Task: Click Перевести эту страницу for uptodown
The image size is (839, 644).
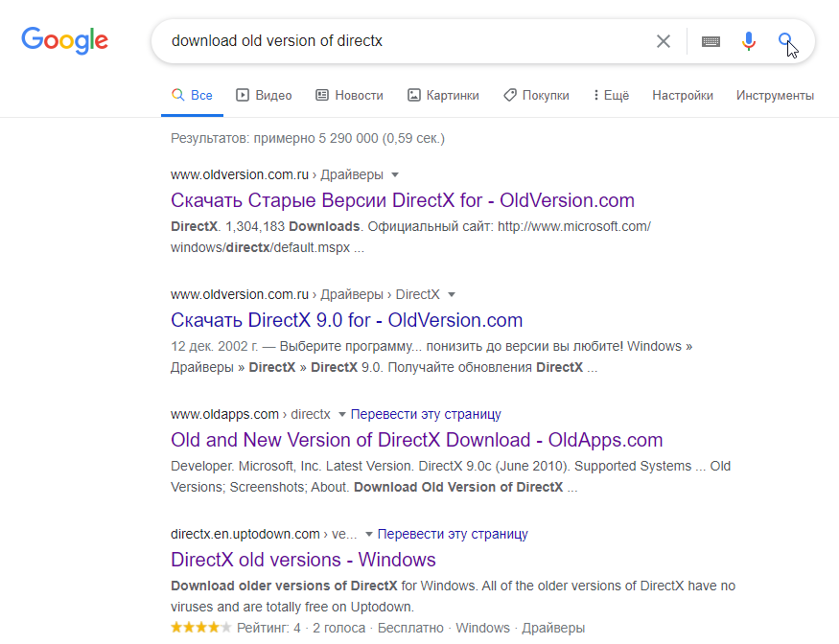Action: pyautogui.click(x=453, y=535)
